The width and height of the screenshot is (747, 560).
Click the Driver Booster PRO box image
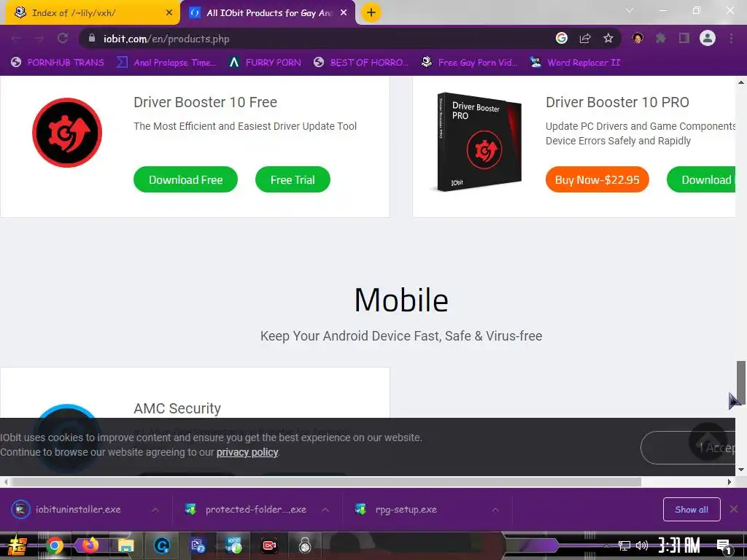479,142
